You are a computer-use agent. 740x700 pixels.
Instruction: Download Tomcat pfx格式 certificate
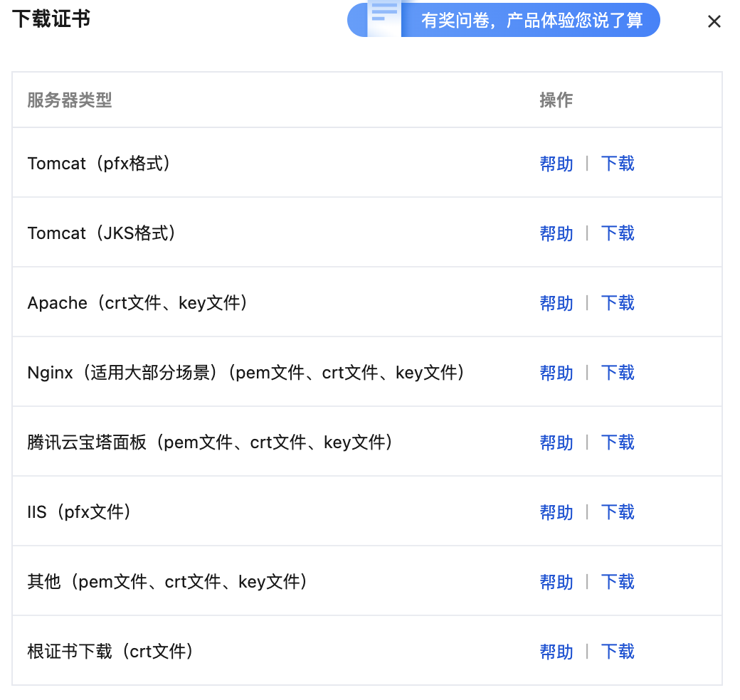(x=617, y=164)
